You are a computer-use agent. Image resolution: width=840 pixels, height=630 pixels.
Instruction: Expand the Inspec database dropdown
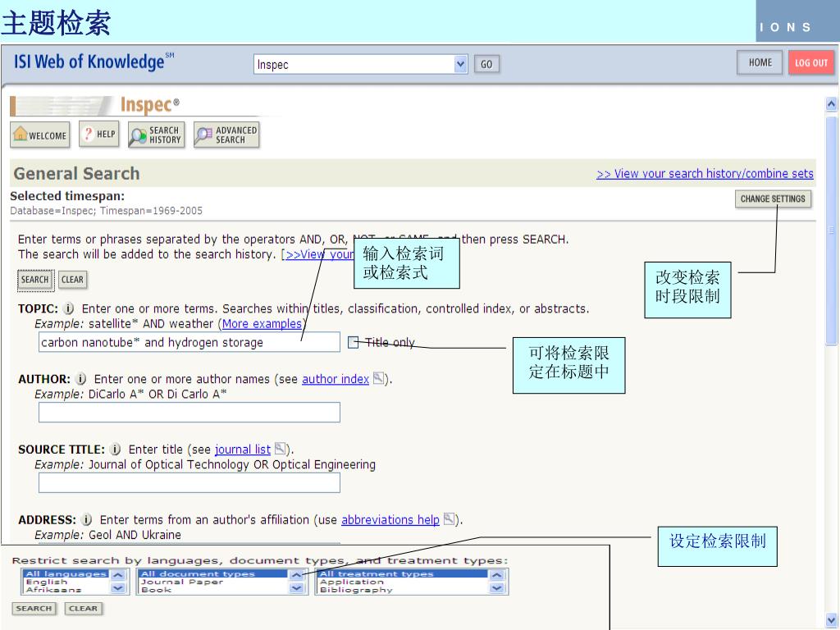coord(460,64)
